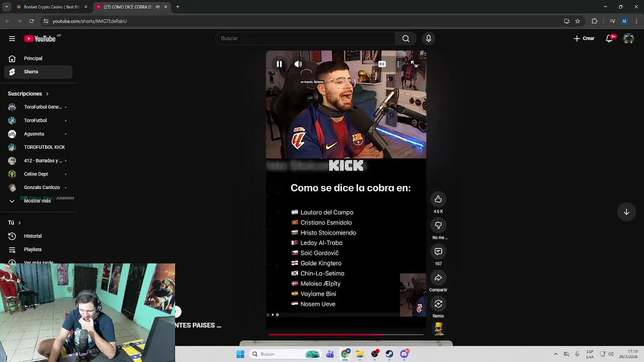Viewport: 644px width, 362px height.
Task: Pause the Short video
Action: coord(279,64)
